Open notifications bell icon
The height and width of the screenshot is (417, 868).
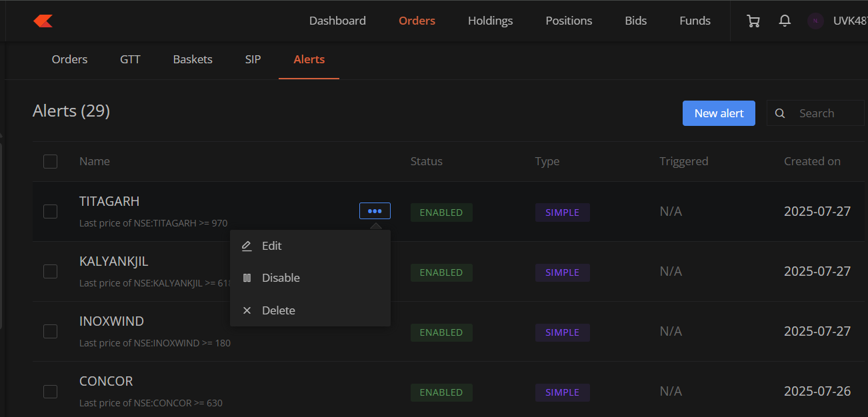(785, 21)
